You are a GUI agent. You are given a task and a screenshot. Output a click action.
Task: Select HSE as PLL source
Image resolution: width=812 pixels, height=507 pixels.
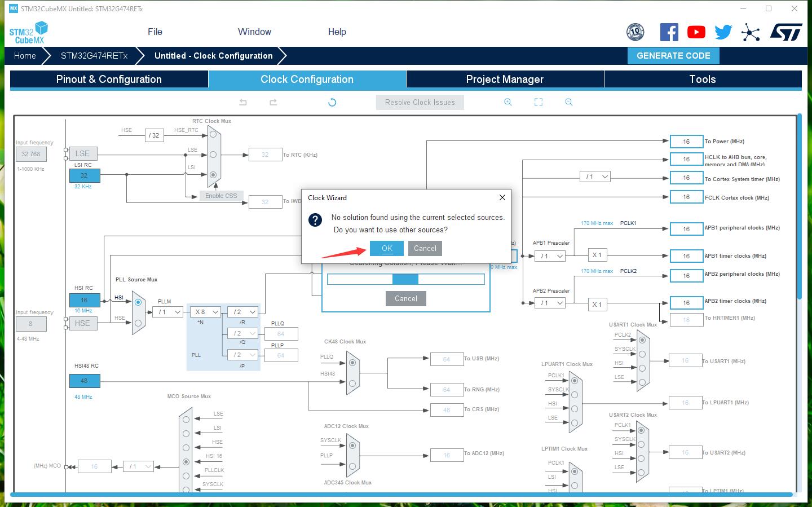click(138, 323)
